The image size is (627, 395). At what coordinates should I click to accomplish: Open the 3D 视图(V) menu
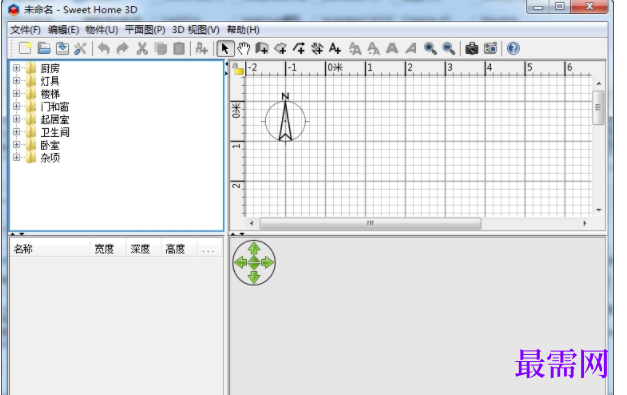pos(196,30)
